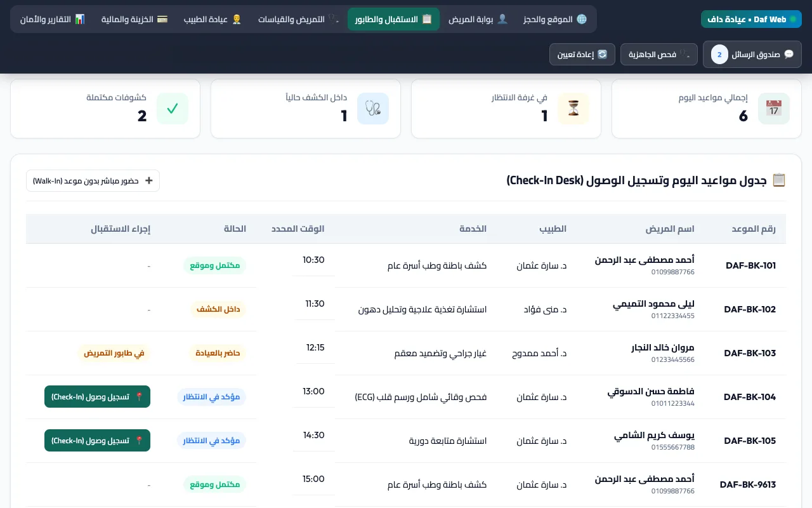Click patient name ليلى محمود التميمي

(x=653, y=304)
